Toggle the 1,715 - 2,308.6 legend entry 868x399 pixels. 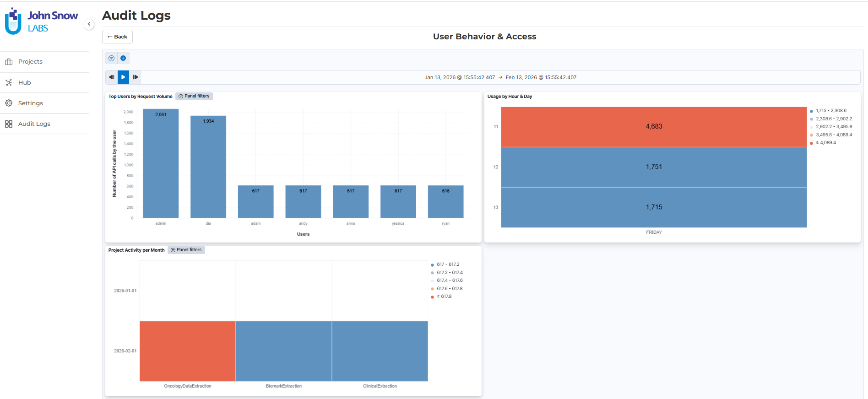pyautogui.click(x=830, y=111)
